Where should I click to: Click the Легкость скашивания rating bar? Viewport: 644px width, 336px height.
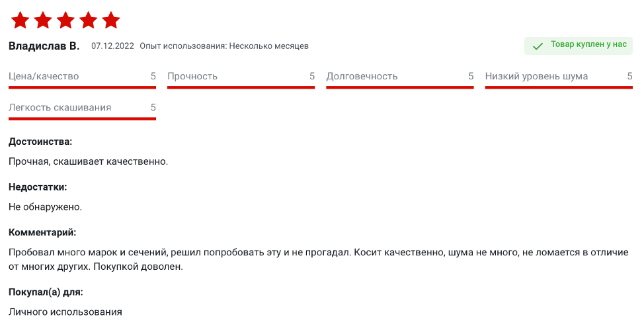pos(82,118)
